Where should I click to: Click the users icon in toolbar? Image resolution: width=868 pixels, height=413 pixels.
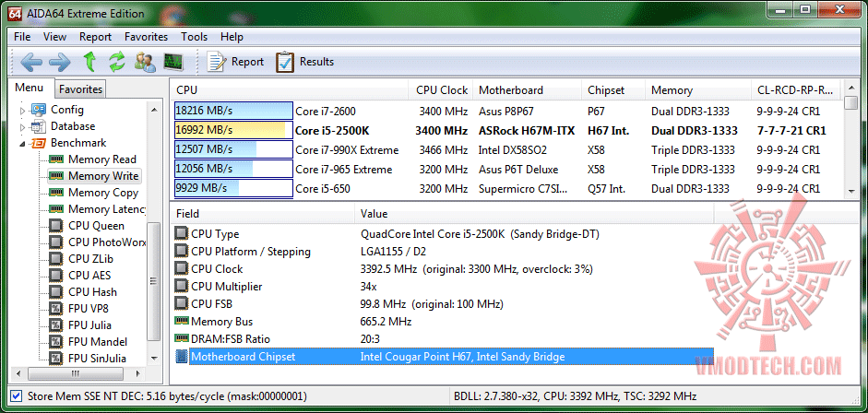[145, 62]
